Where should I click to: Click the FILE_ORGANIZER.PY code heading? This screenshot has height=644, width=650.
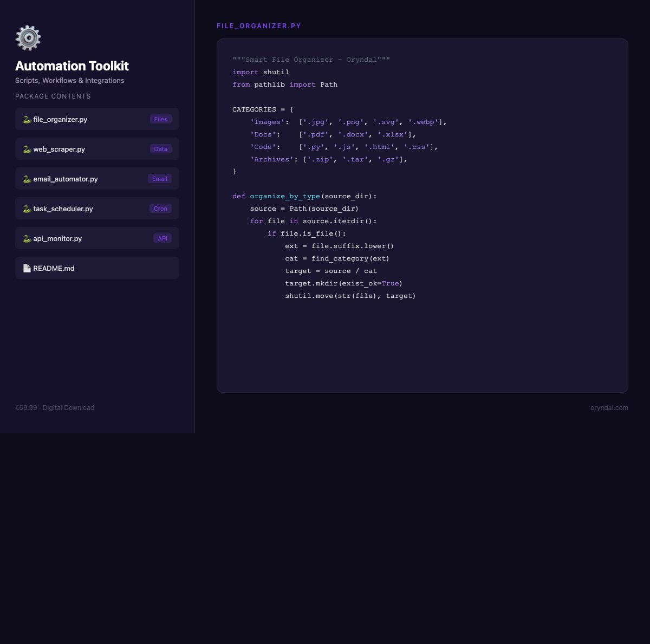pos(259,26)
